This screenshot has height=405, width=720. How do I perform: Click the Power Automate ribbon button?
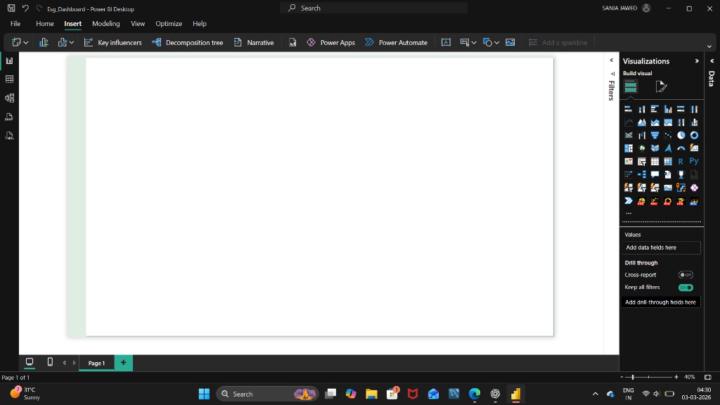tap(395, 43)
